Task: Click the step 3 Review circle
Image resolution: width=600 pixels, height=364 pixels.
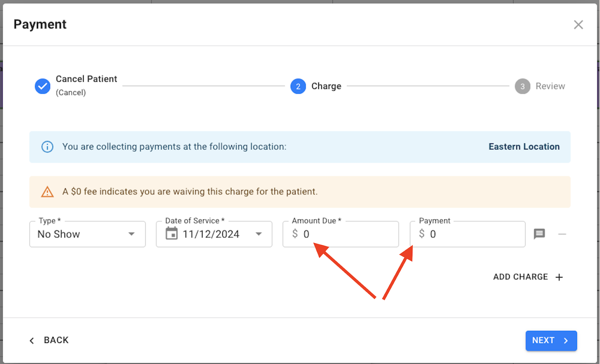Action: tap(522, 86)
